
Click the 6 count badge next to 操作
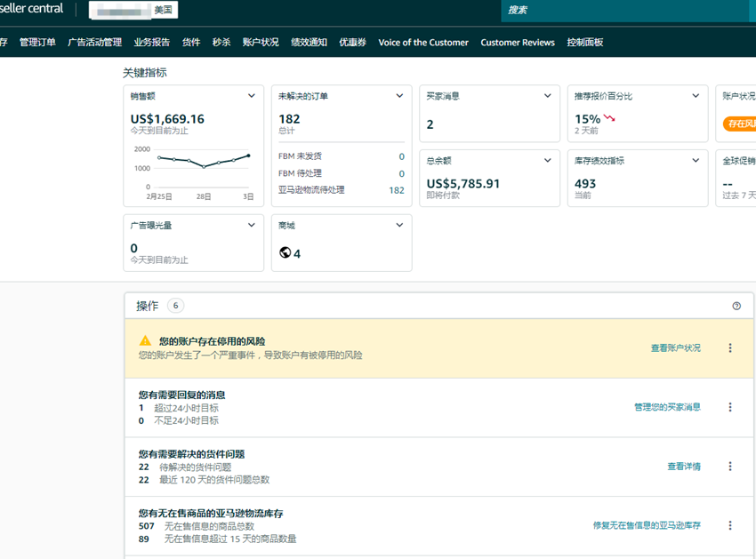[x=175, y=306]
